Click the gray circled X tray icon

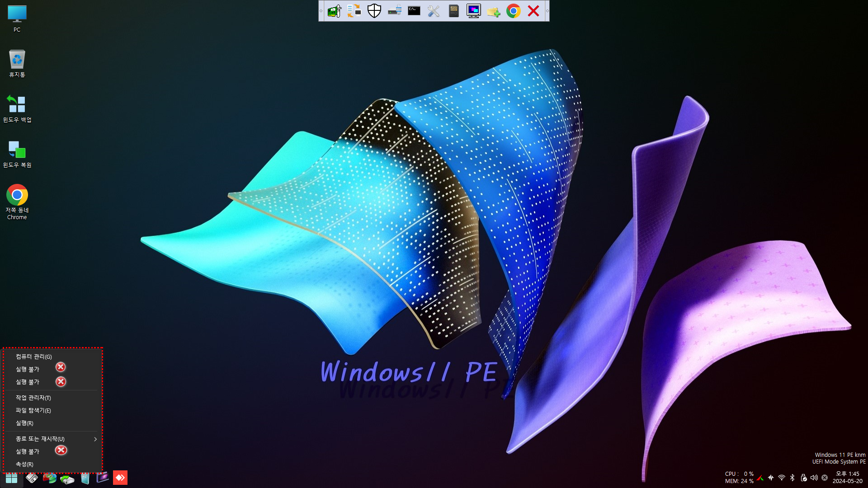(825, 478)
